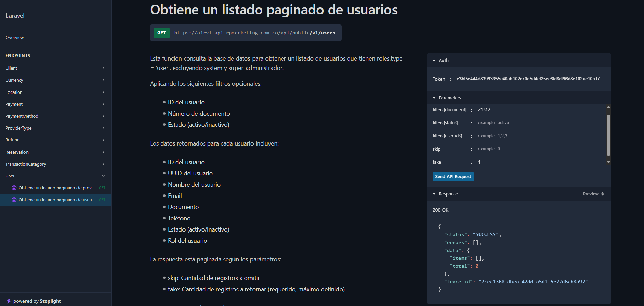Click the Token value field
Screen dimensions: 644x306
[529, 79]
